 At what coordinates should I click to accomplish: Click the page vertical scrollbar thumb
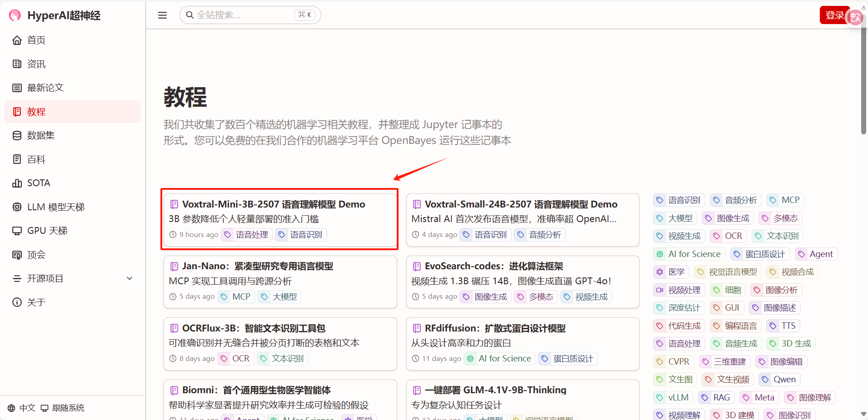coord(863,82)
